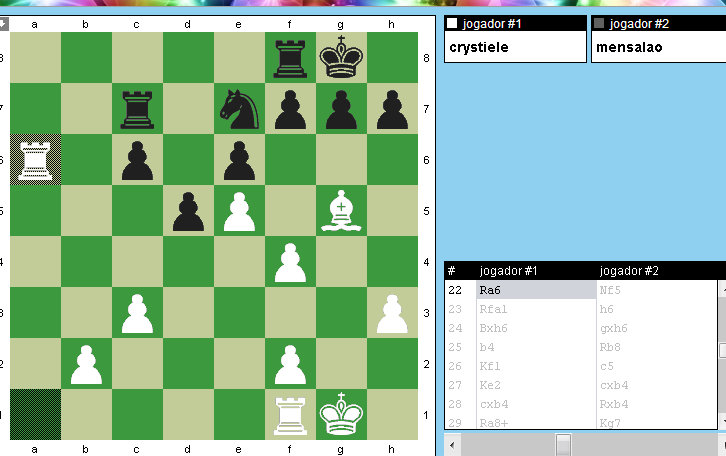Screen dimensions: 726x456
Task: Click the black pawn on c6
Action: pyautogui.click(x=137, y=160)
